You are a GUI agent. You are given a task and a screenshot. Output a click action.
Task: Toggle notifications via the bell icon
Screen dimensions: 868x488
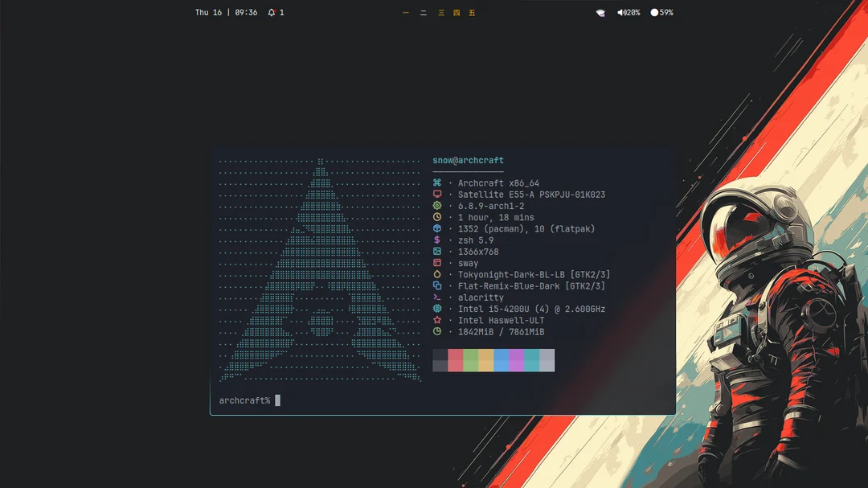272,12
